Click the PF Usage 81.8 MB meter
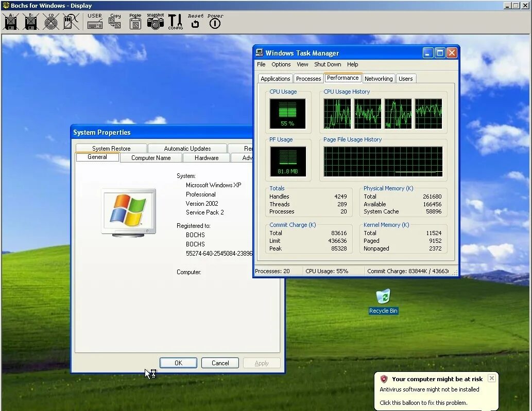Image resolution: width=532 pixels, height=411 pixels. pyautogui.click(x=288, y=162)
